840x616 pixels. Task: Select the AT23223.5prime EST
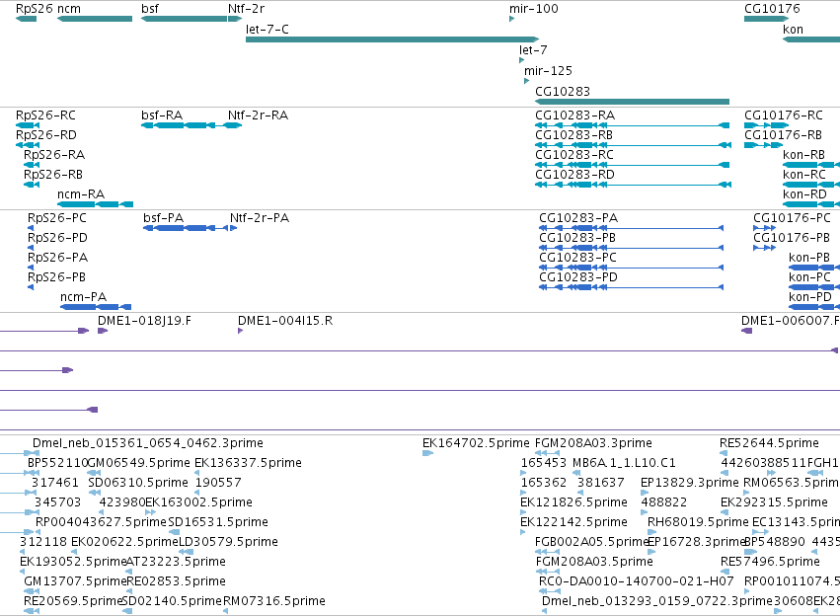click(x=129, y=572)
